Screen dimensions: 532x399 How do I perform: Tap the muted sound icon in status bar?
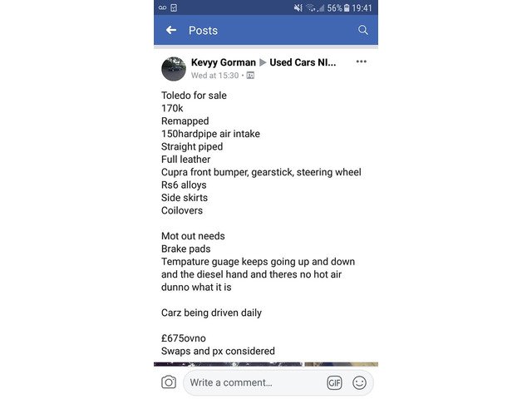[x=298, y=7]
